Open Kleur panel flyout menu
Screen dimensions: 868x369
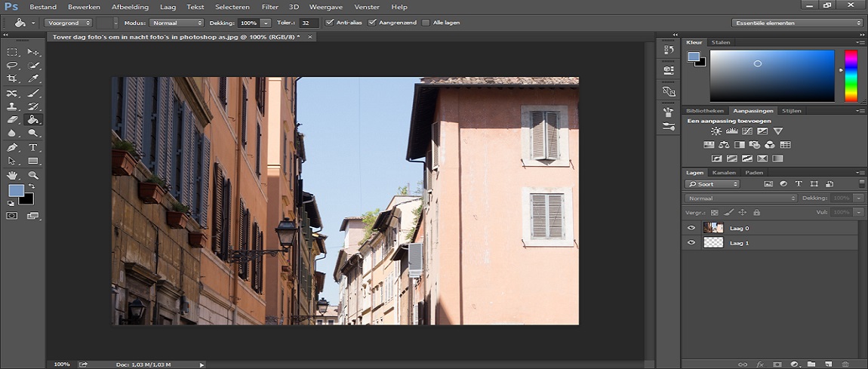point(860,42)
